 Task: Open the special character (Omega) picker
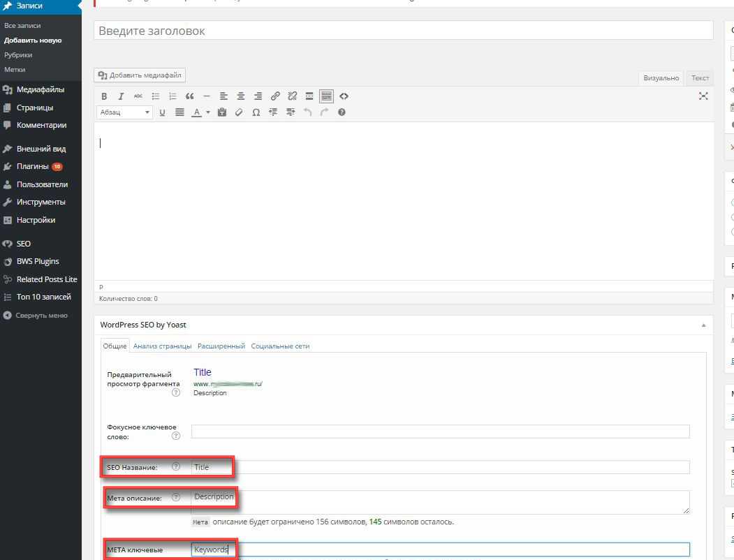(x=256, y=112)
